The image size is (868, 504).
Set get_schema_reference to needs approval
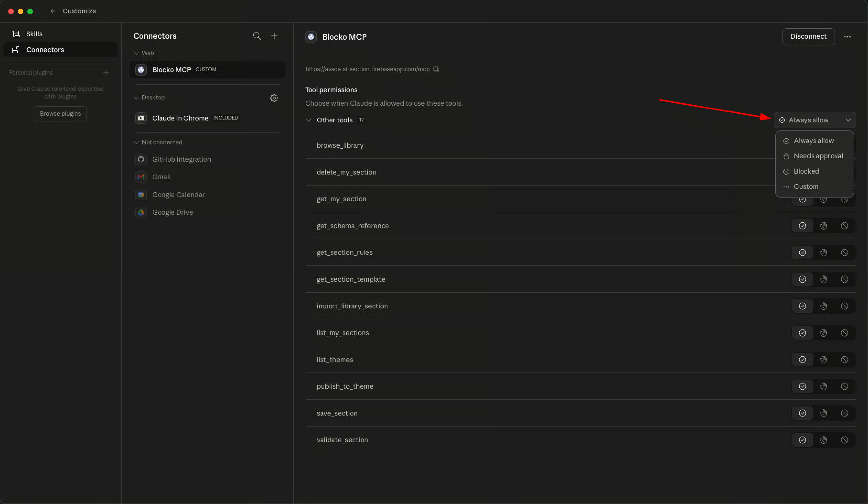pyautogui.click(x=823, y=226)
